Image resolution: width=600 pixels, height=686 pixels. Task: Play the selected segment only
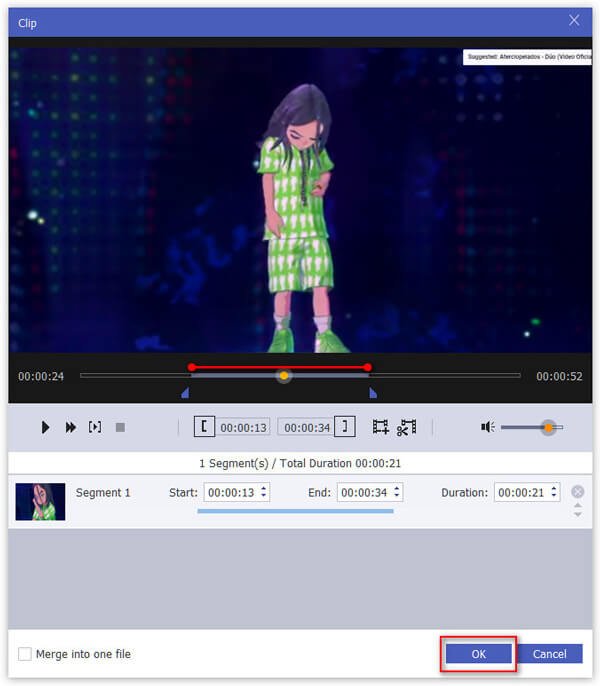click(95, 427)
